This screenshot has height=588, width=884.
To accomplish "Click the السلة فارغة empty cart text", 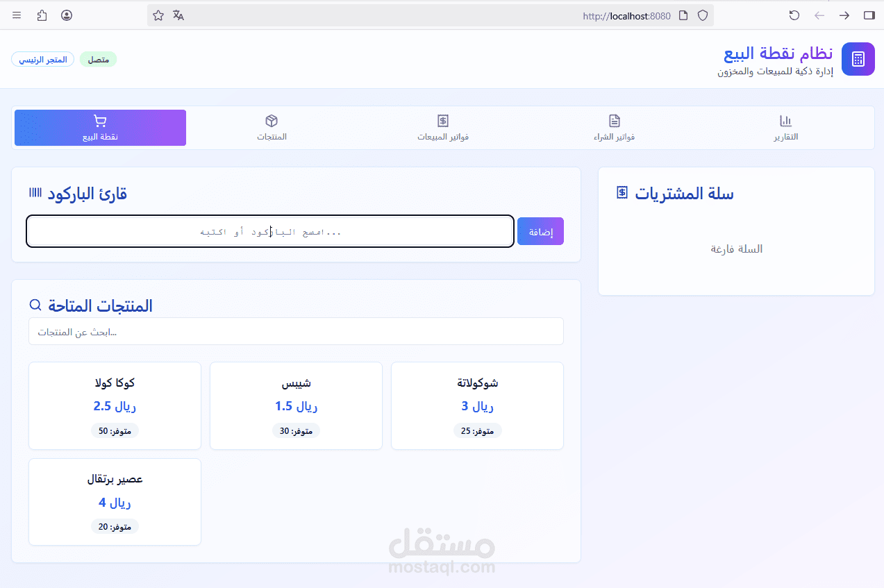I will pyautogui.click(x=736, y=249).
